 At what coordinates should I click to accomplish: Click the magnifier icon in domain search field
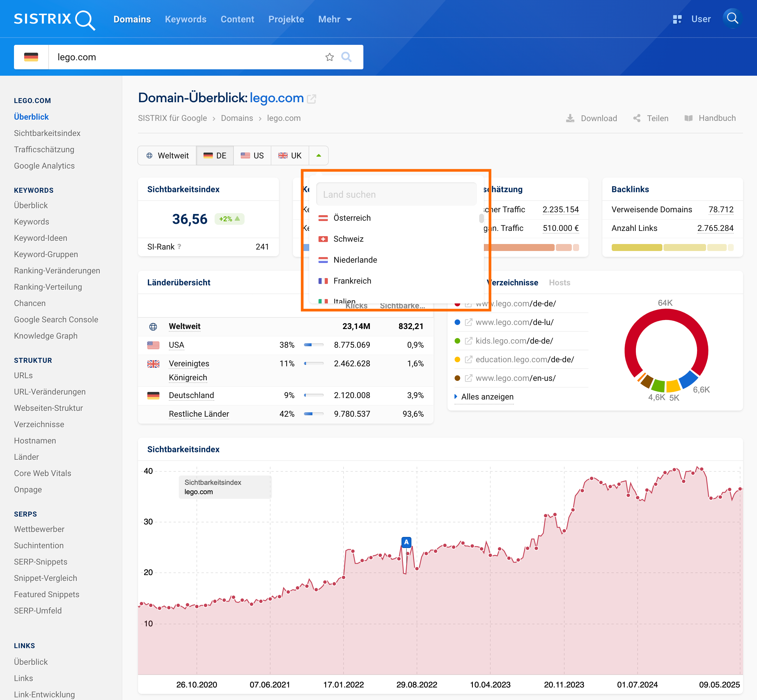346,57
